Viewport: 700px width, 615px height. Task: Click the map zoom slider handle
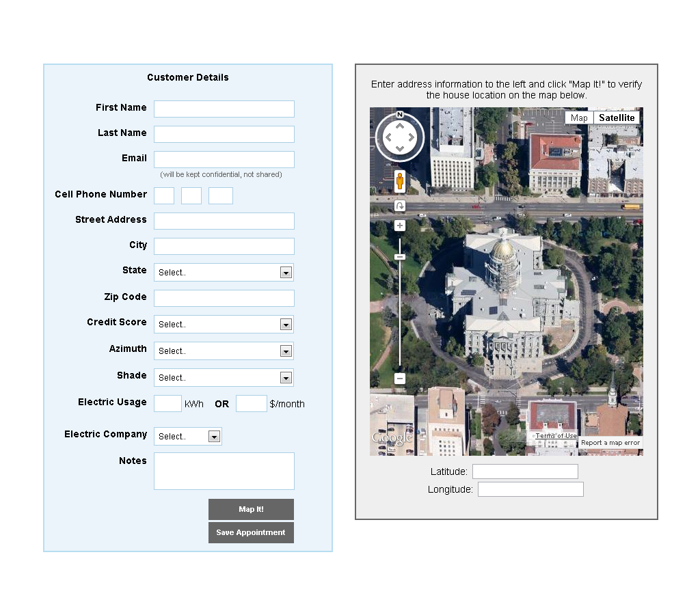click(399, 257)
